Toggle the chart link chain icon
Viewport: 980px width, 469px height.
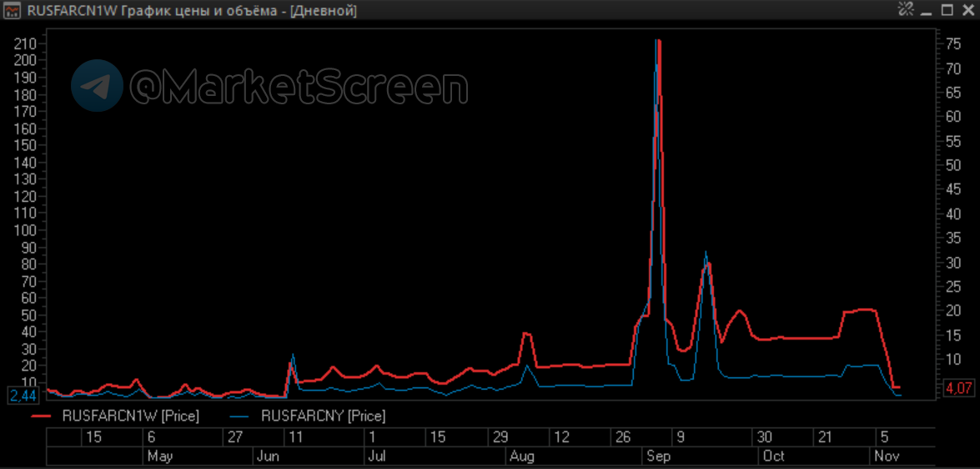pyautogui.click(x=906, y=9)
